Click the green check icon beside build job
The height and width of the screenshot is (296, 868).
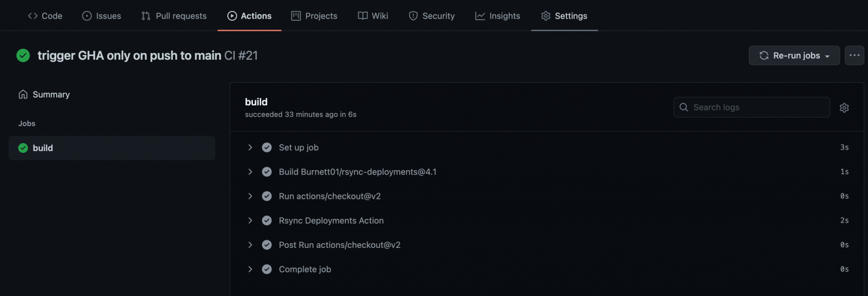pos(23,148)
